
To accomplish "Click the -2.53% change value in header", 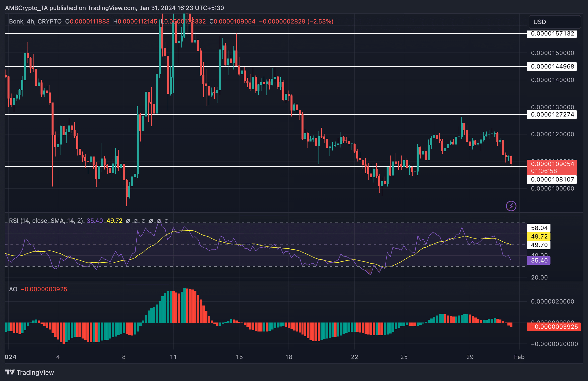I will pyautogui.click(x=320, y=21).
